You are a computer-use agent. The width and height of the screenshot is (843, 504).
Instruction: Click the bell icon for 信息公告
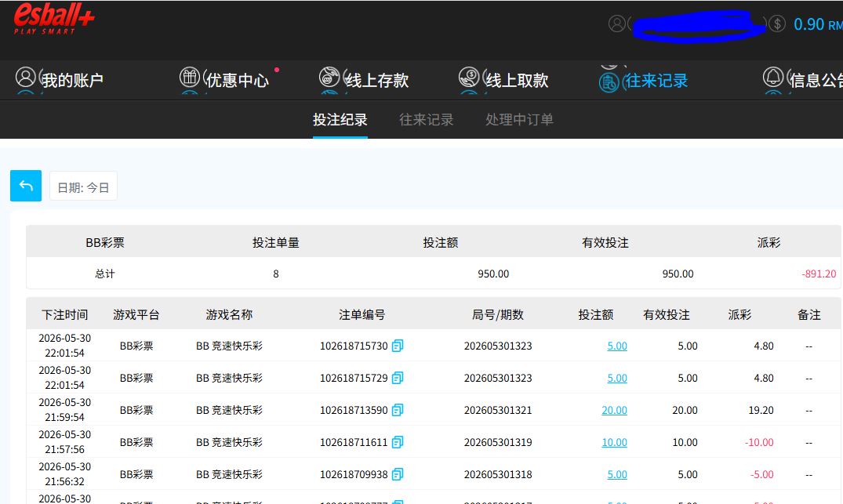[x=773, y=78]
